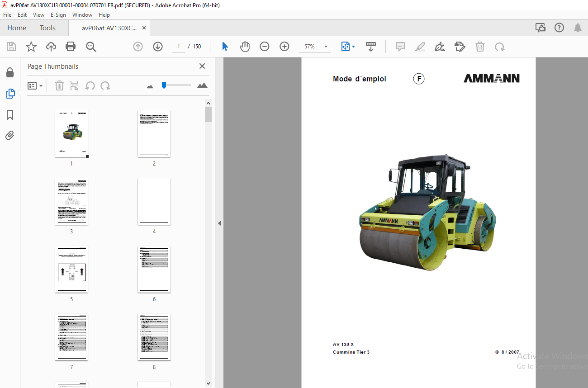Rotate the page with the toolbar rotate icon
Viewport: 588px width, 388px height.
499,47
